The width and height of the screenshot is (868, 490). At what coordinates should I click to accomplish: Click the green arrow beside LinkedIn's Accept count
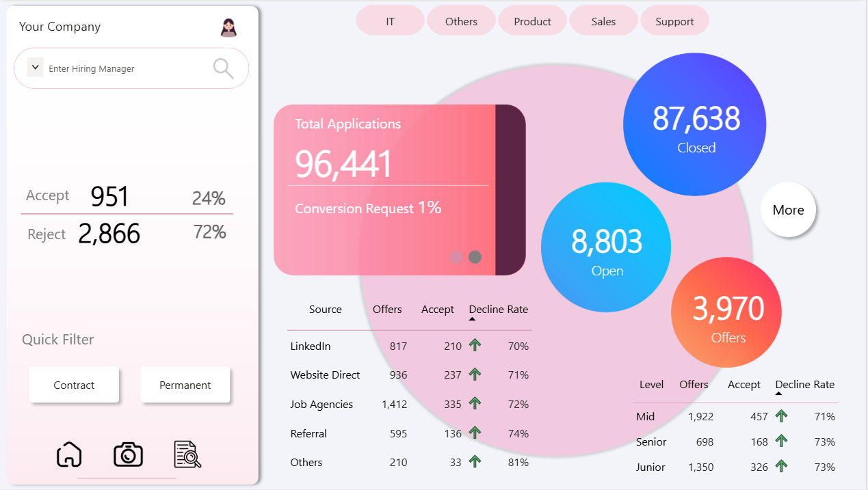[x=475, y=346]
